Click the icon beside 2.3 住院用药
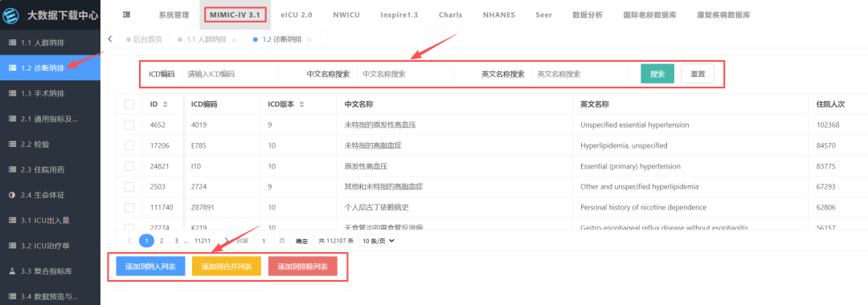This screenshot has width=868, height=305. tap(12, 169)
